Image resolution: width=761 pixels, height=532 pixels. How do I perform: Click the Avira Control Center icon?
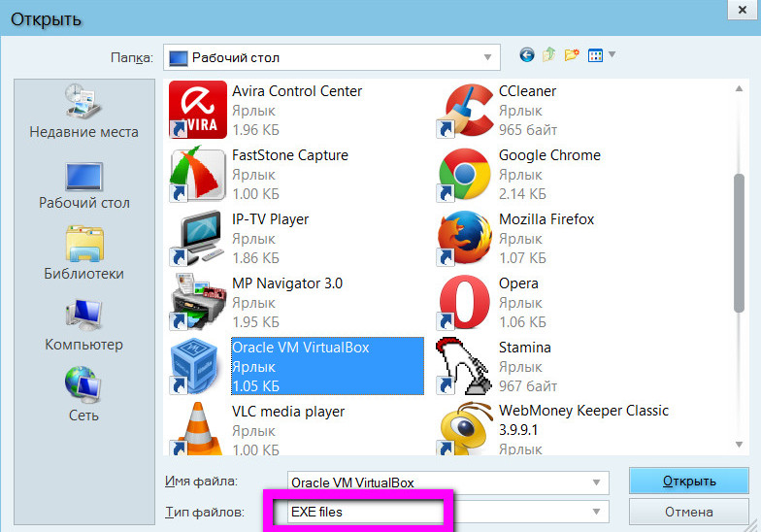[198, 110]
